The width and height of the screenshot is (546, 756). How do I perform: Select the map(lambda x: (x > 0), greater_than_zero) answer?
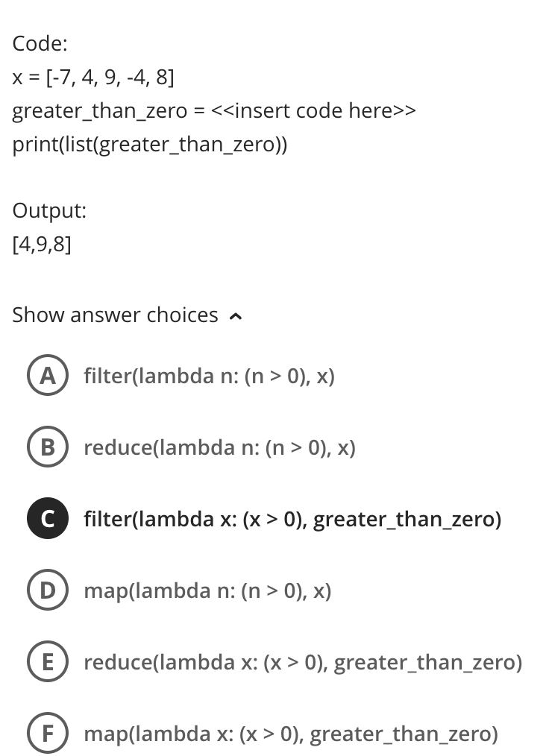coord(291,734)
